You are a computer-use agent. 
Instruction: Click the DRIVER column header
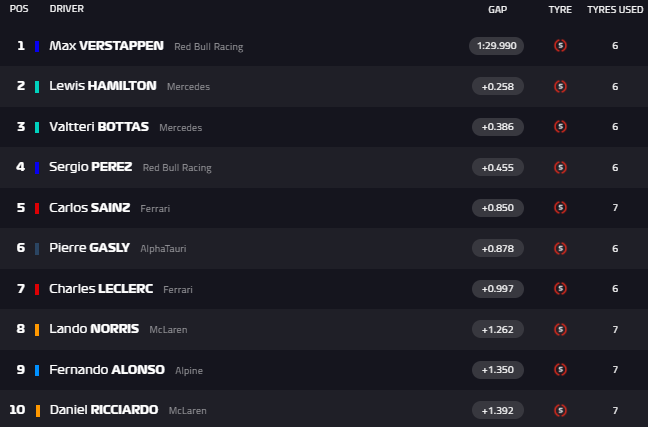(66, 9)
